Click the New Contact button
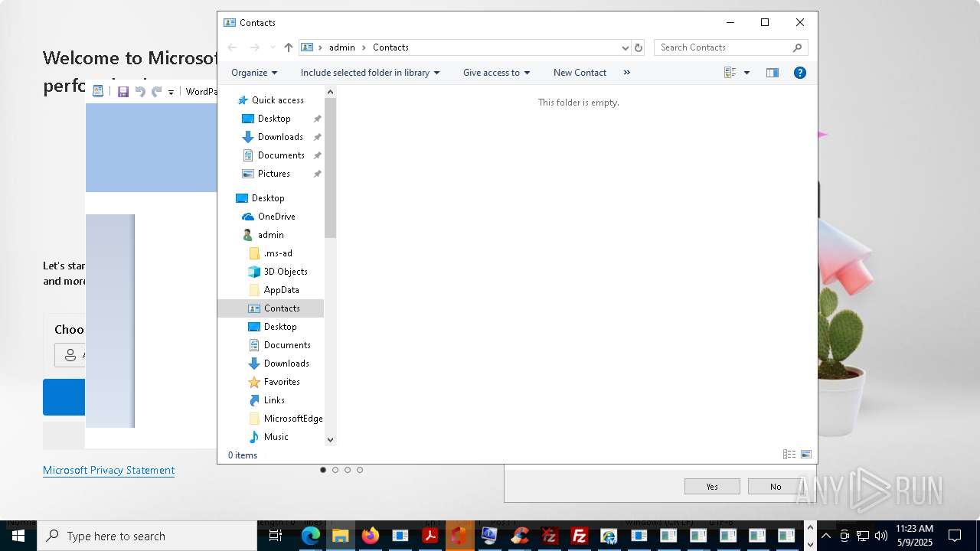The image size is (980, 551). click(580, 73)
